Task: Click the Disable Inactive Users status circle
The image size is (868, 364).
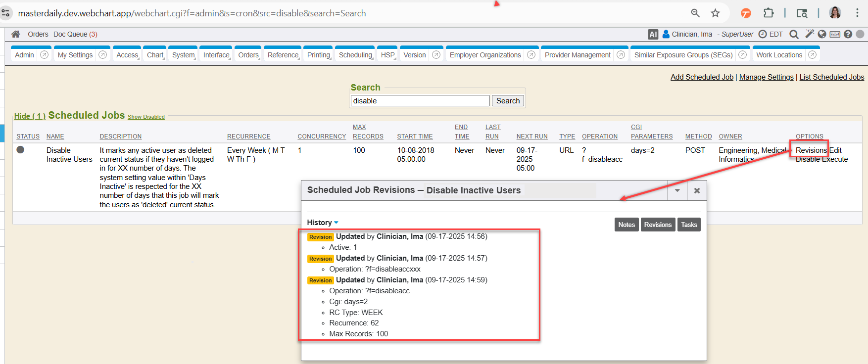Action: [20, 149]
